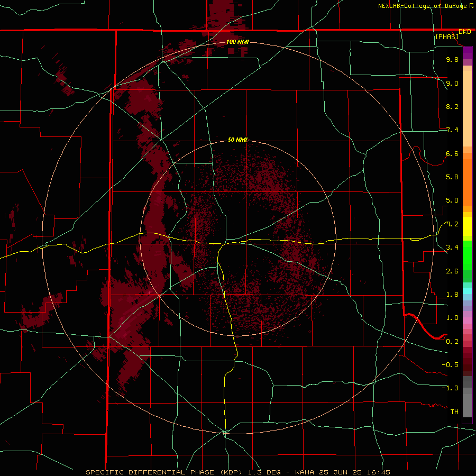Click the -0.5 value on the color scale
476x476 pixels.
[x=450, y=365]
